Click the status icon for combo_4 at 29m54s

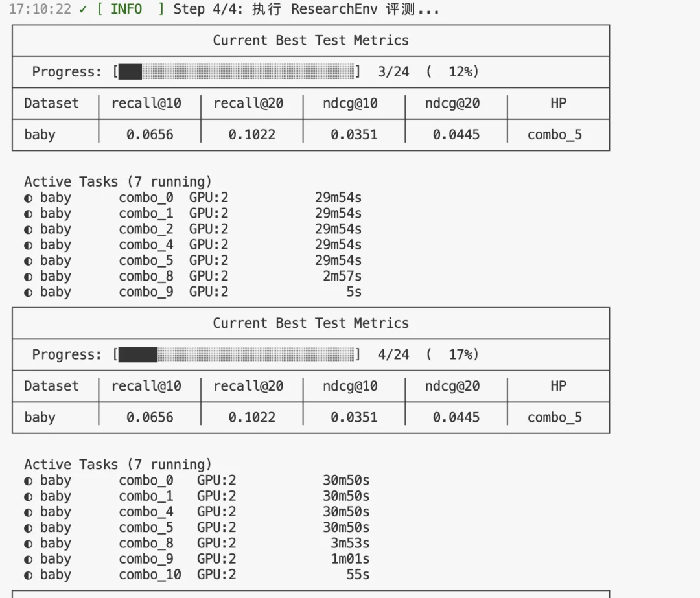pos(28,245)
